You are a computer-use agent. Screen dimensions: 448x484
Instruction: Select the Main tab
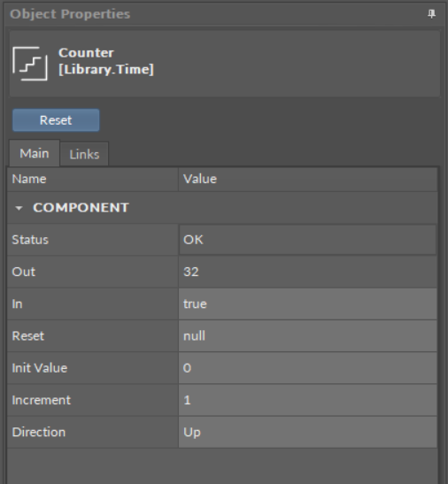click(x=35, y=153)
